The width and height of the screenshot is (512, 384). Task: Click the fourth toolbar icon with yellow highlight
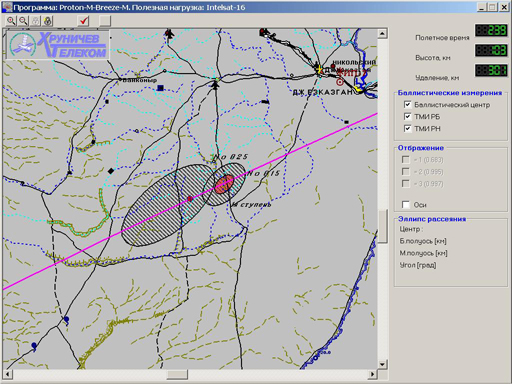tap(48, 21)
